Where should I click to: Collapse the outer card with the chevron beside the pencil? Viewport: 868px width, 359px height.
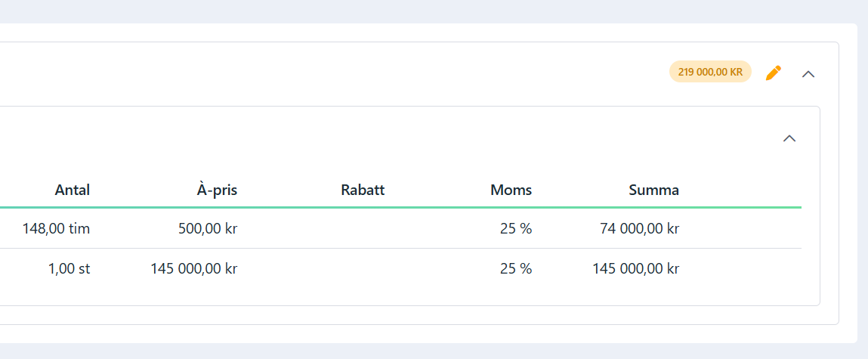click(808, 73)
